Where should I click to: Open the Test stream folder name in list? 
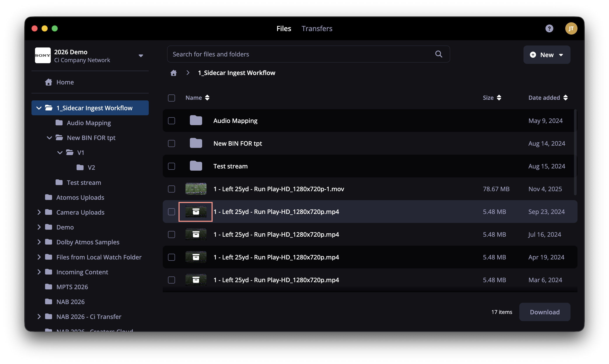click(x=230, y=166)
